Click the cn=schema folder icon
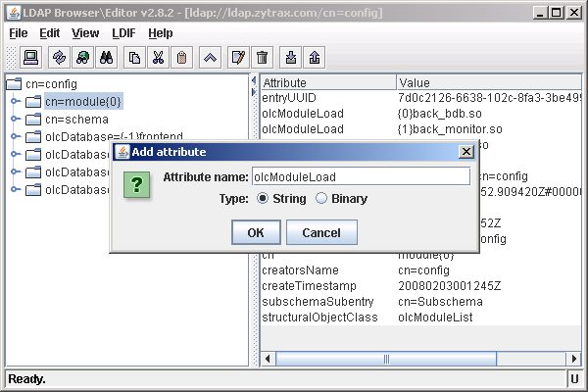588x392 pixels. tap(33, 120)
